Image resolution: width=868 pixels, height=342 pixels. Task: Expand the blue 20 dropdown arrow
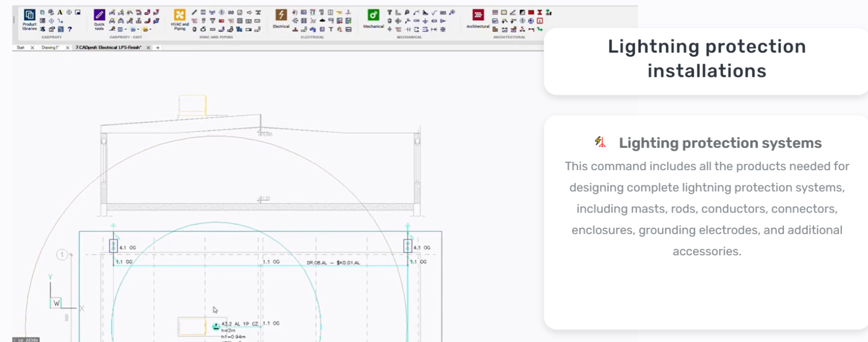138,29
